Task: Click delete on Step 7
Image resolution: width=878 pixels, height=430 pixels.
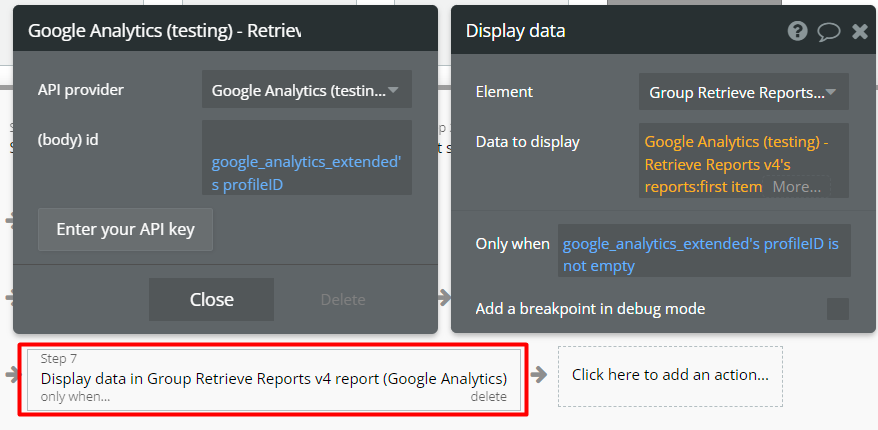Action: tap(488, 396)
